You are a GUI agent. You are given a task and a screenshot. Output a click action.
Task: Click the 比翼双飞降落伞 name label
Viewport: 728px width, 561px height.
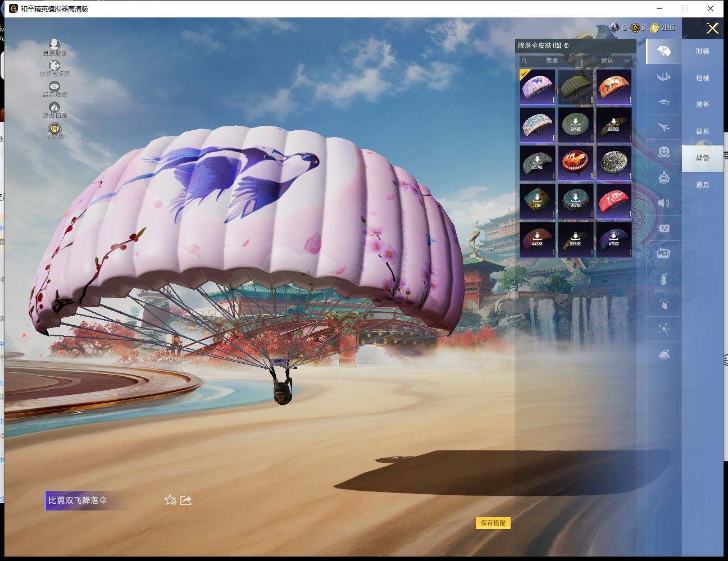78,500
